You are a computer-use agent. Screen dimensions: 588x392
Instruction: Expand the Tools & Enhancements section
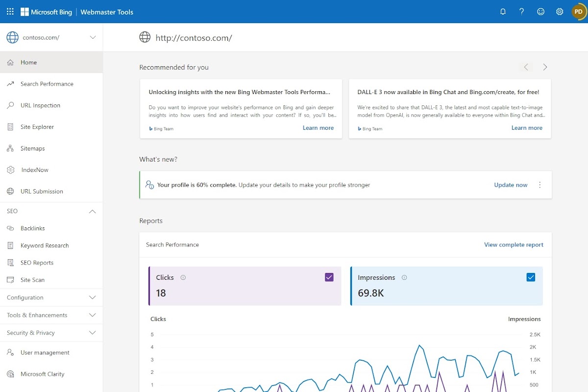click(92, 315)
